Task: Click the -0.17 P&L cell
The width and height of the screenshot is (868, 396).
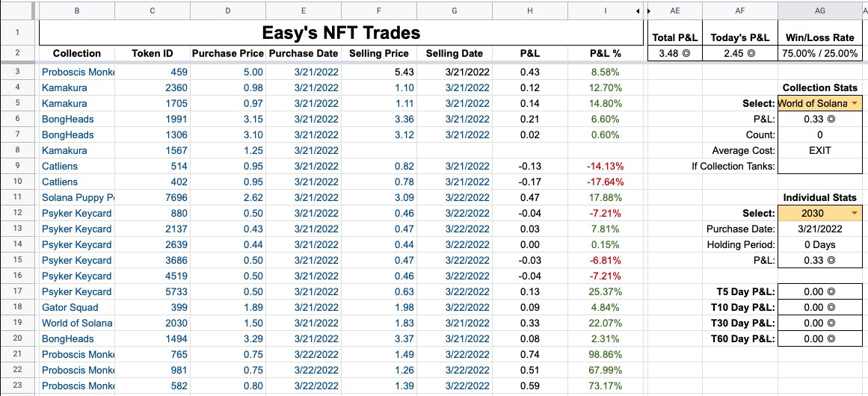Action: (530, 182)
